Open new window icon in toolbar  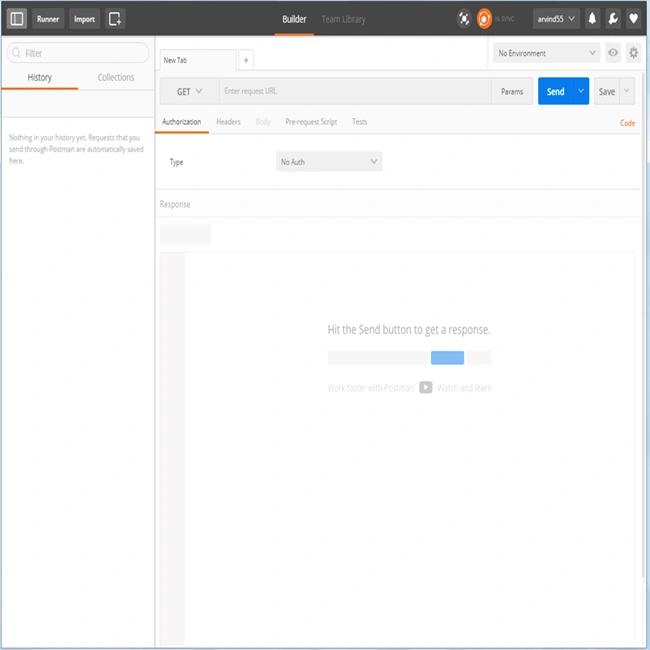click(x=115, y=19)
